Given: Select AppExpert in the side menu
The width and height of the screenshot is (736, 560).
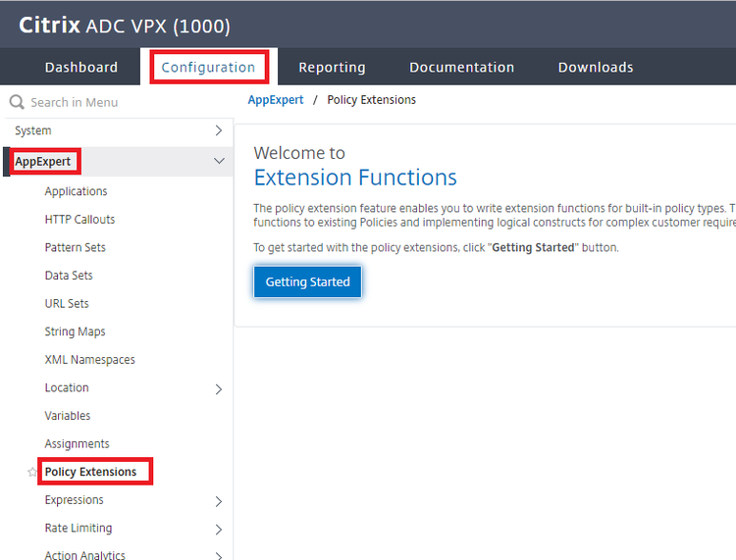Looking at the screenshot, I should coord(43,162).
